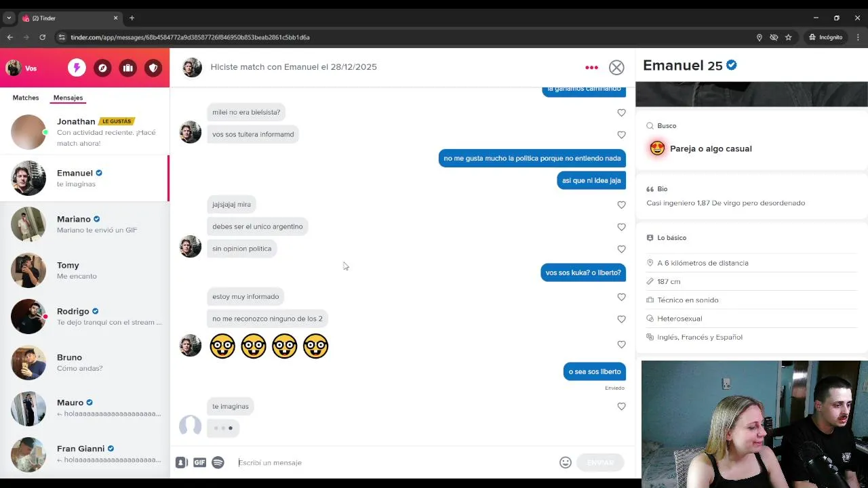This screenshot has height=488, width=868.
Task: Open the Explore compass icon
Action: point(102,68)
